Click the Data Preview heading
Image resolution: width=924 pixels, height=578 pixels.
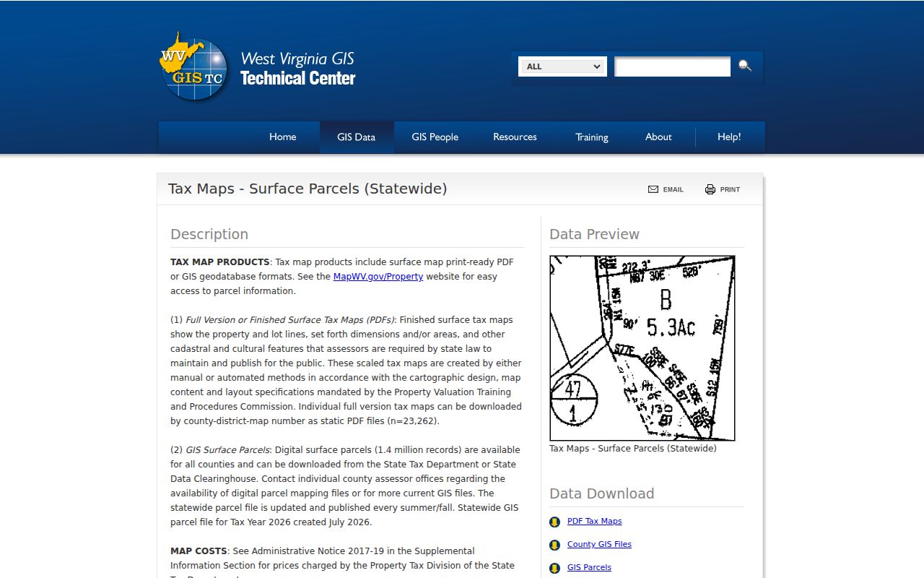(x=594, y=234)
